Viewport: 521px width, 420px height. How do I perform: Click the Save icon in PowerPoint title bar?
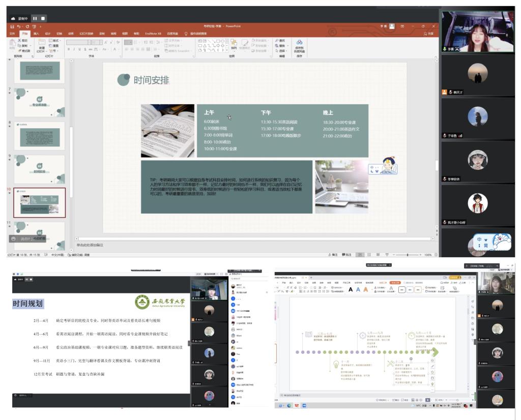tap(12, 26)
